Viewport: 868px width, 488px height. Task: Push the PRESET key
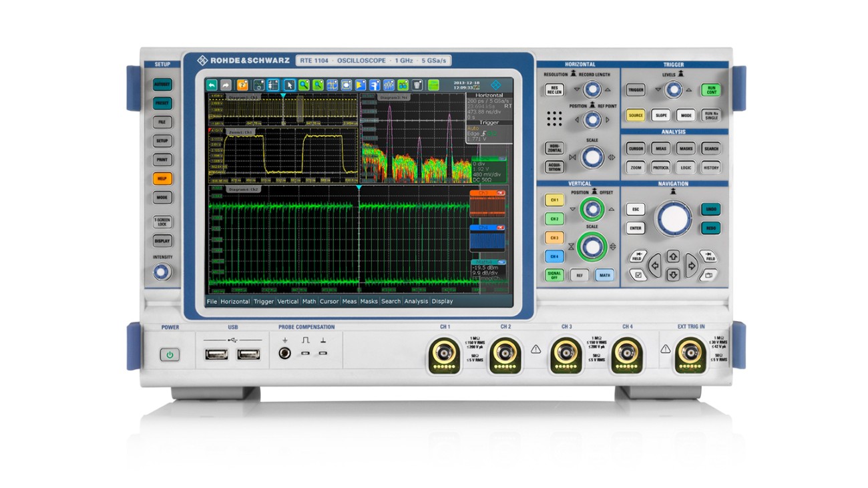click(x=162, y=103)
